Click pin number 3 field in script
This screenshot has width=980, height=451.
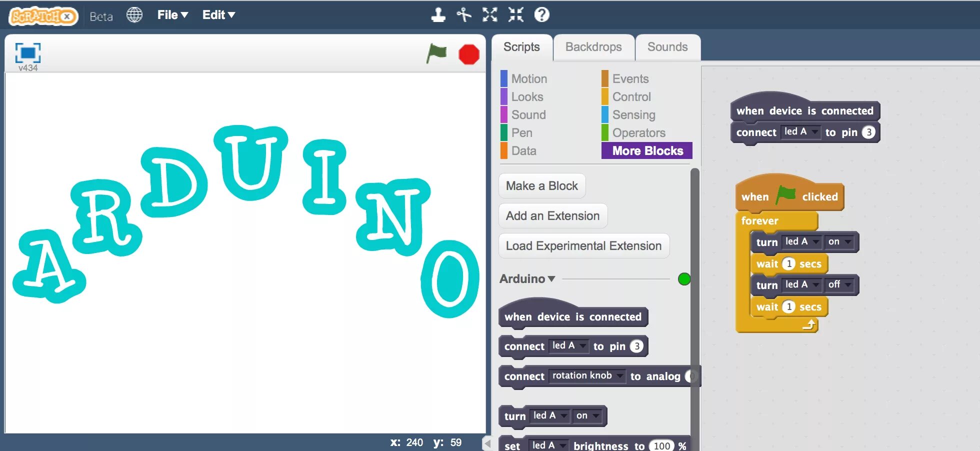tap(868, 132)
